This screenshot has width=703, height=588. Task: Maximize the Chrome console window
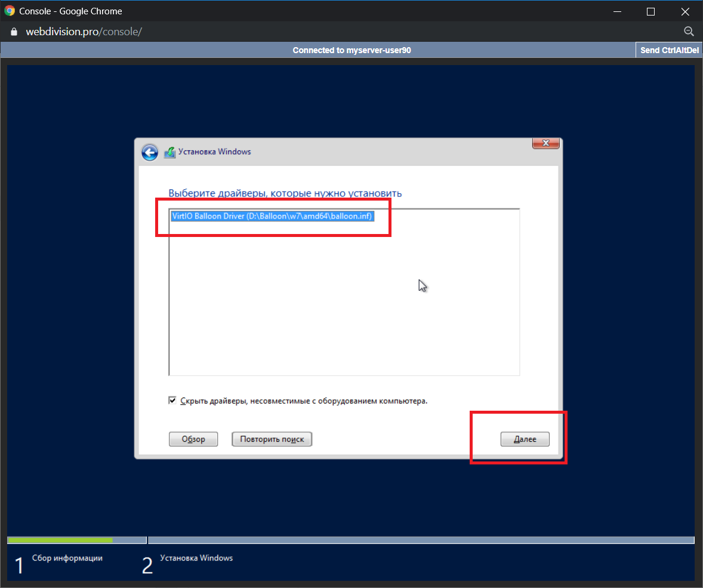650,11
